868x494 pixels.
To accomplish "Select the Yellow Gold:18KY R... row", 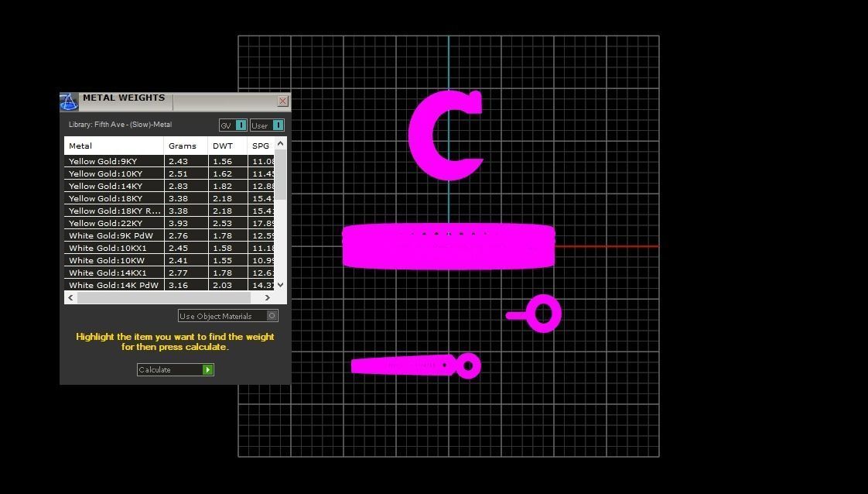I will (169, 211).
